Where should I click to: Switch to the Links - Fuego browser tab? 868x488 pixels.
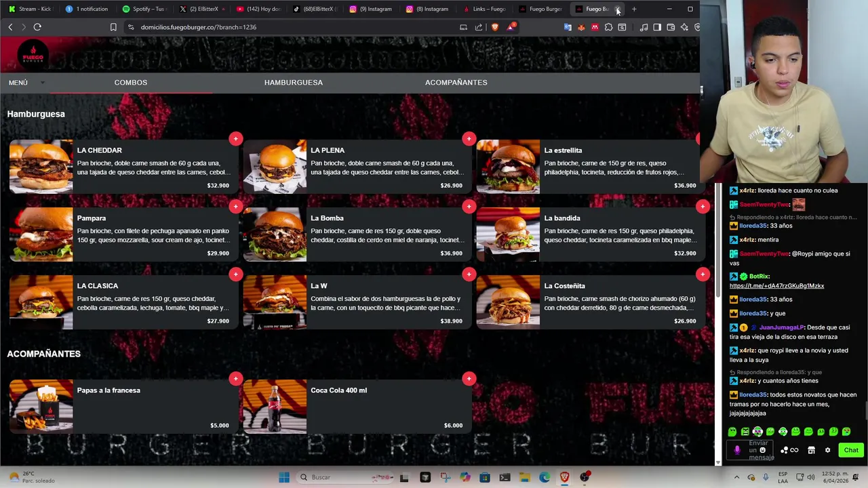(484, 9)
